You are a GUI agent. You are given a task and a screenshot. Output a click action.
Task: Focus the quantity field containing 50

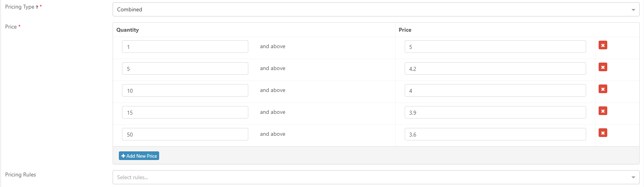click(185, 134)
